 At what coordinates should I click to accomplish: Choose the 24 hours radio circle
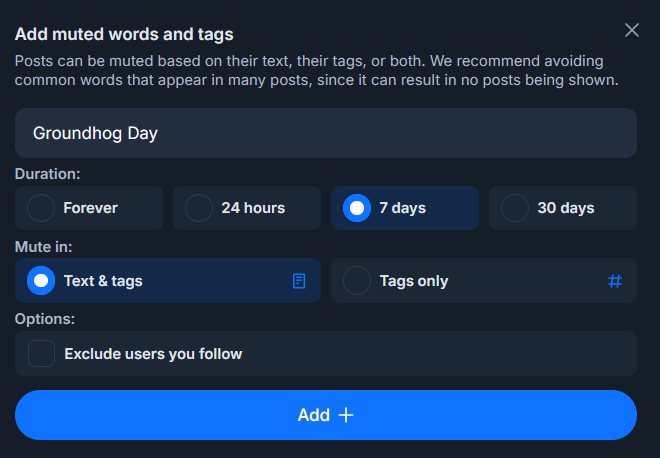pos(199,208)
